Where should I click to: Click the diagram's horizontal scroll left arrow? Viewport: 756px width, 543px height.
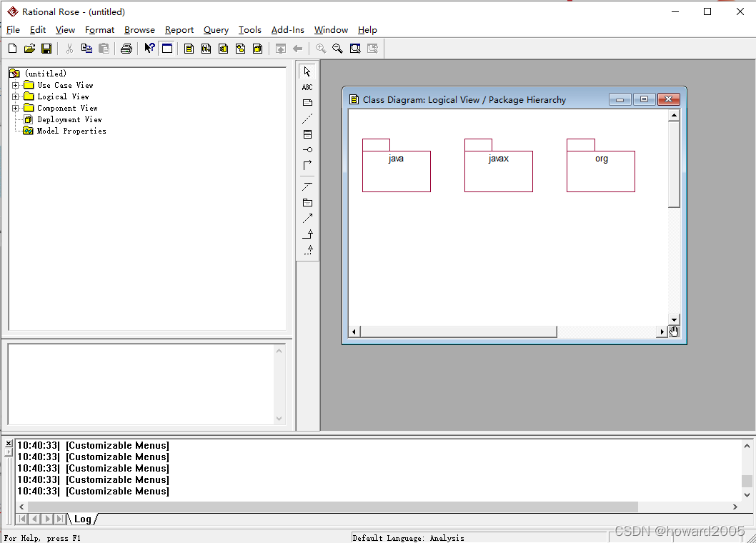(354, 332)
